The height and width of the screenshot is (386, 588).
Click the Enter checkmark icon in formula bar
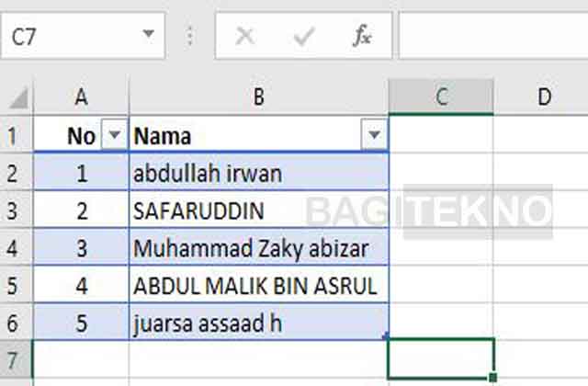coord(304,36)
